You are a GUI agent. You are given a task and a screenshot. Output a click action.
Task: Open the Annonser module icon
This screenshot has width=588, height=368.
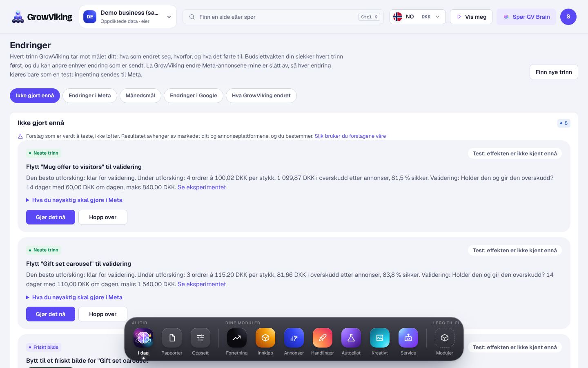pyautogui.click(x=294, y=338)
